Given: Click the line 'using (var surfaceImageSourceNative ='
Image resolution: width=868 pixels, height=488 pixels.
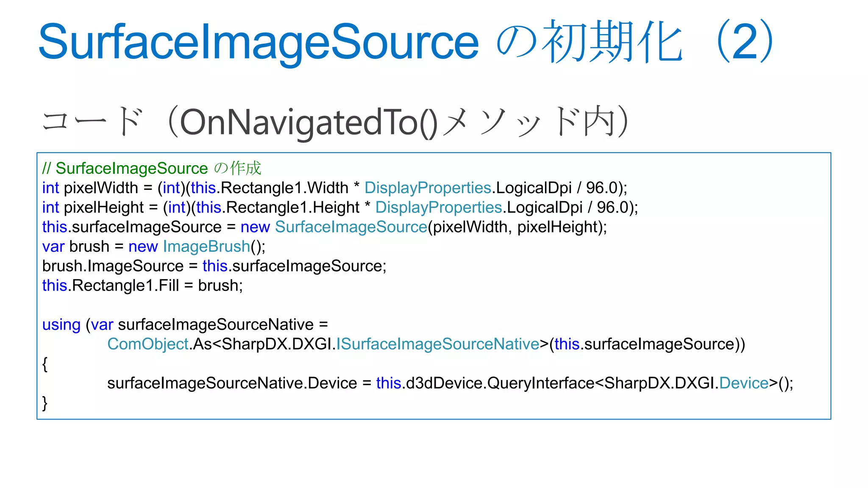Looking at the screenshot, I should [x=185, y=324].
